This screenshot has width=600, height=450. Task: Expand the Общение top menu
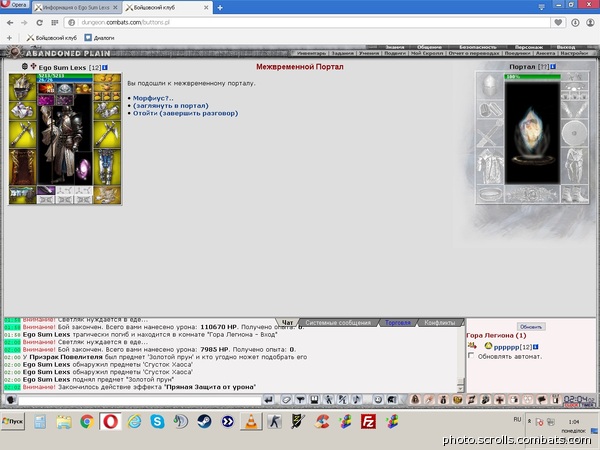[429, 47]
